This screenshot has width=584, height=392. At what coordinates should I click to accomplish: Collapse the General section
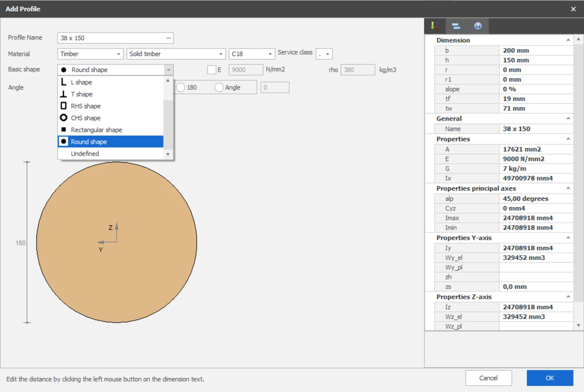pyautogui.click(x=568, y=119)
